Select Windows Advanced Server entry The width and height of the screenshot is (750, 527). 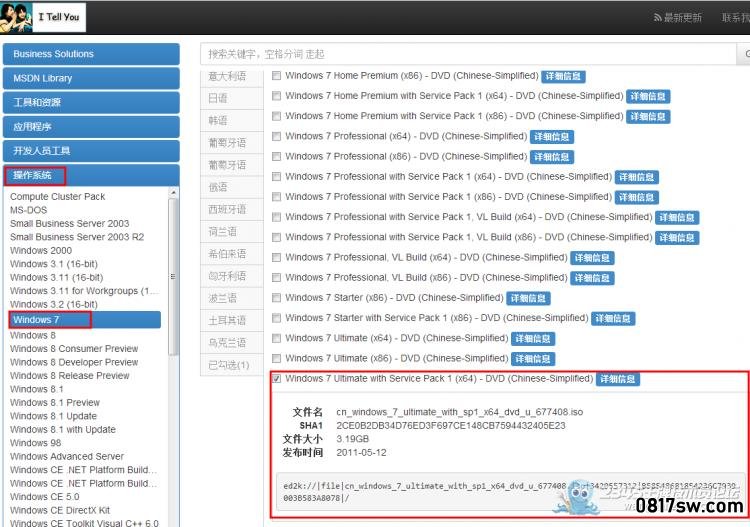point(66,456)
